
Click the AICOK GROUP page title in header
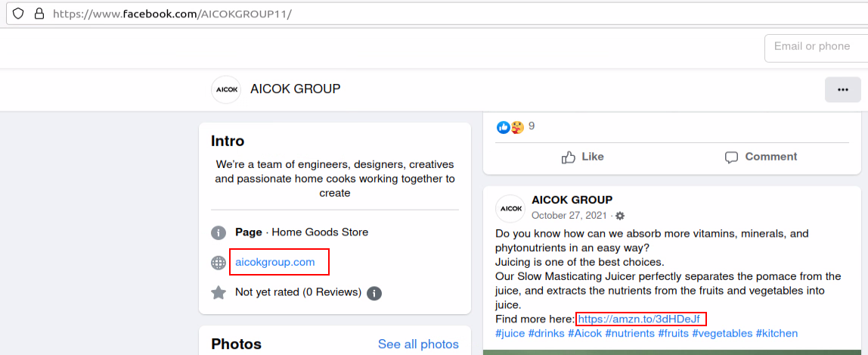click(296, 89)
